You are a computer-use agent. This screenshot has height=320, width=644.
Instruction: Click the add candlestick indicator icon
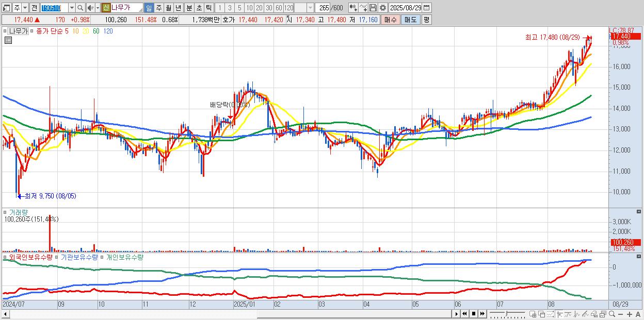pyautogui.click(x=353, y=8)
